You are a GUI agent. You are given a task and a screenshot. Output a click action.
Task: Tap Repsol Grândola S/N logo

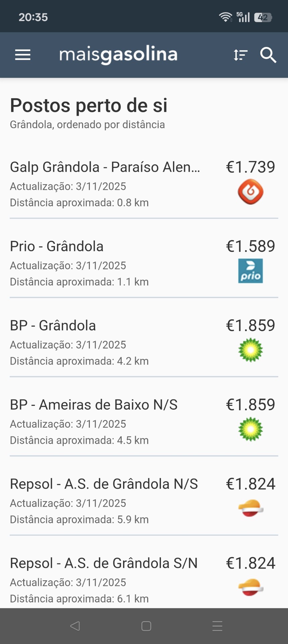pos(250,588)
